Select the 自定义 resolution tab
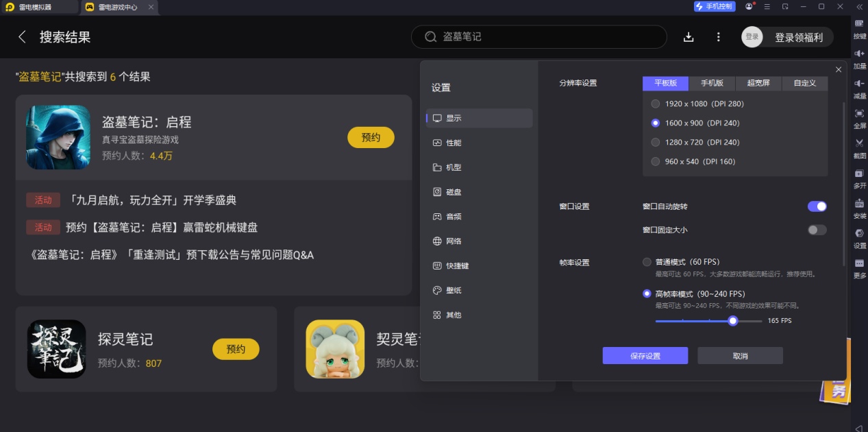The image size is (868, 432). coord(805,83)
